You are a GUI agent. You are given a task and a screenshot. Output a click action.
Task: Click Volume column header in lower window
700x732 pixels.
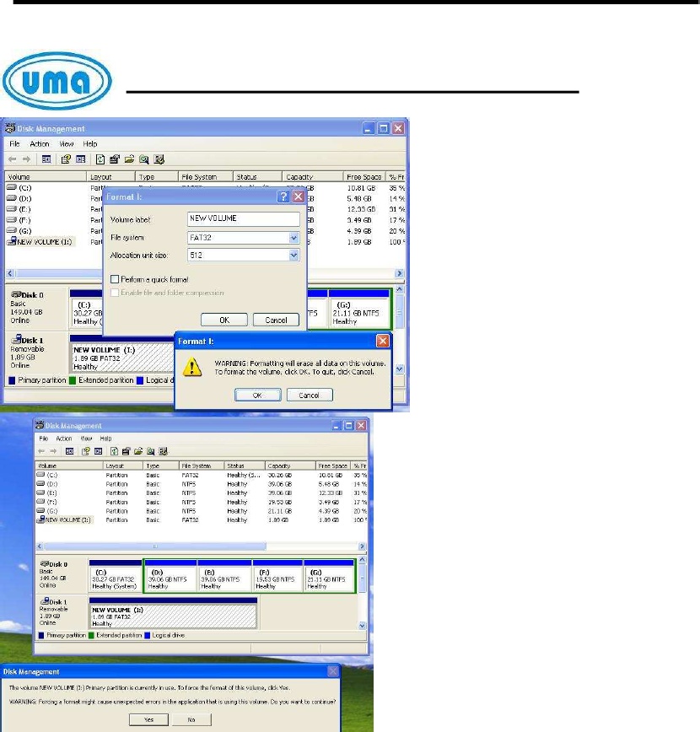click(x=69, y=466)
